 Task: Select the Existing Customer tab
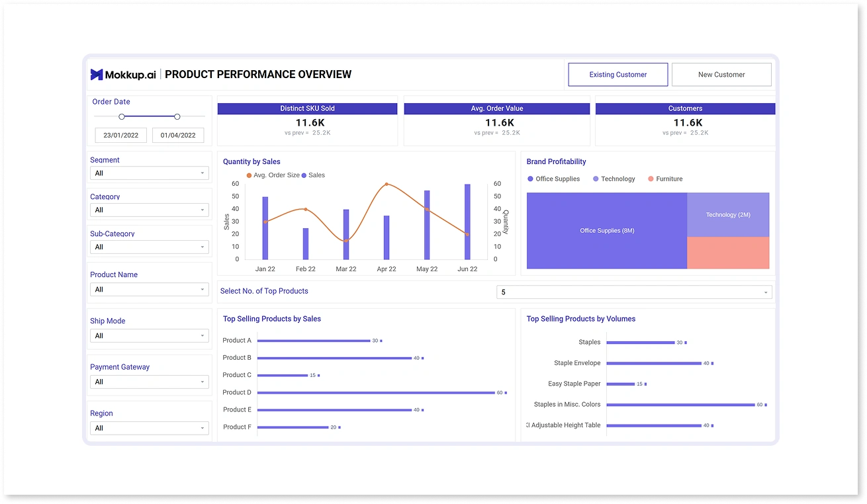click(618, 75)
